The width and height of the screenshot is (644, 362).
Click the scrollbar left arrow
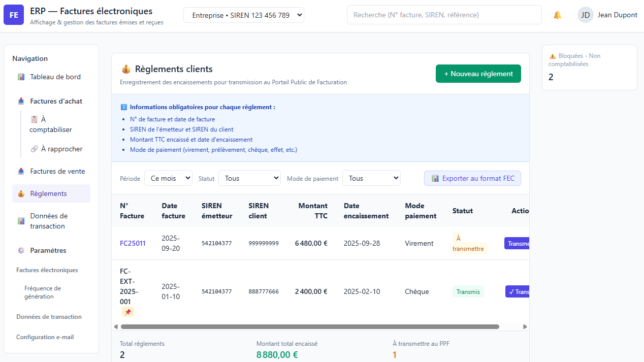[116, 327]
